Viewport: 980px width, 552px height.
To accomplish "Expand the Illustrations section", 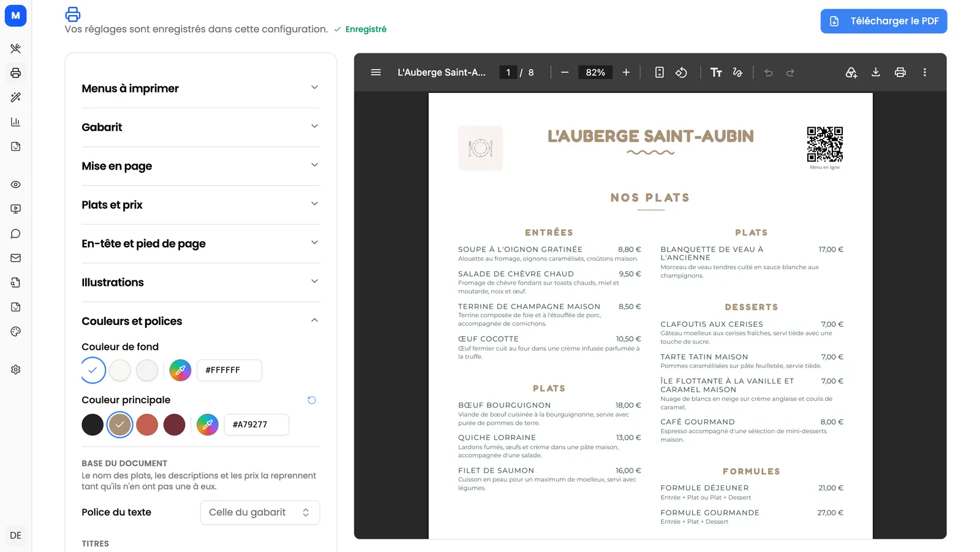I will 201,282.
